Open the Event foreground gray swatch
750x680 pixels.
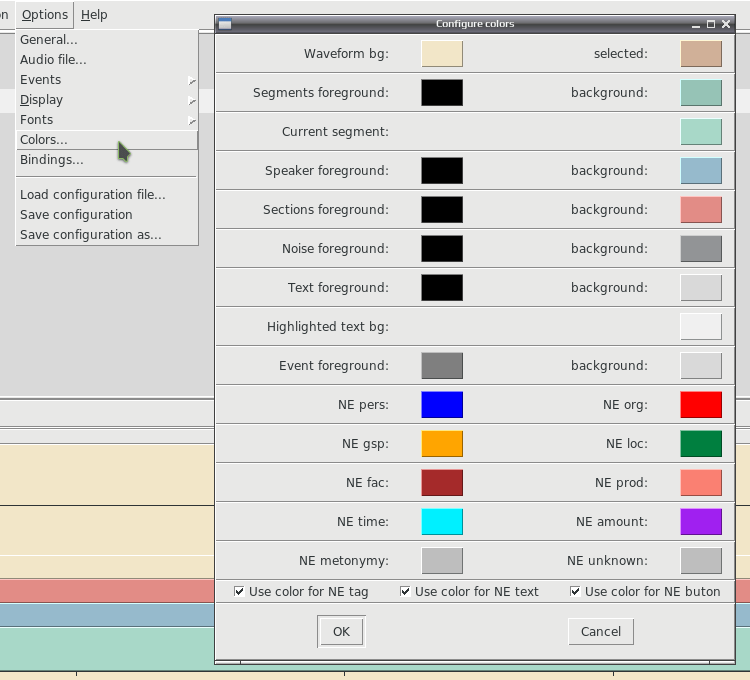pos(442,366)
